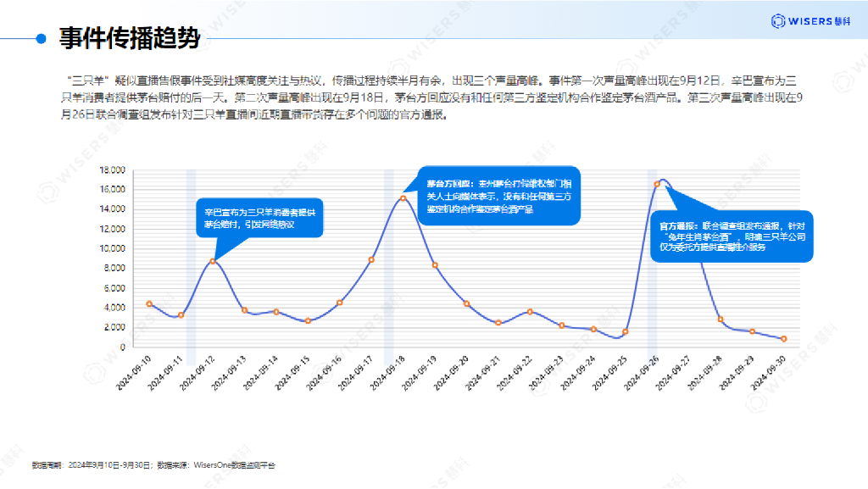This screenshot has width=868, height=489.
Task: Click the y-axis label 16,000
Action: (x=113, y=189)
